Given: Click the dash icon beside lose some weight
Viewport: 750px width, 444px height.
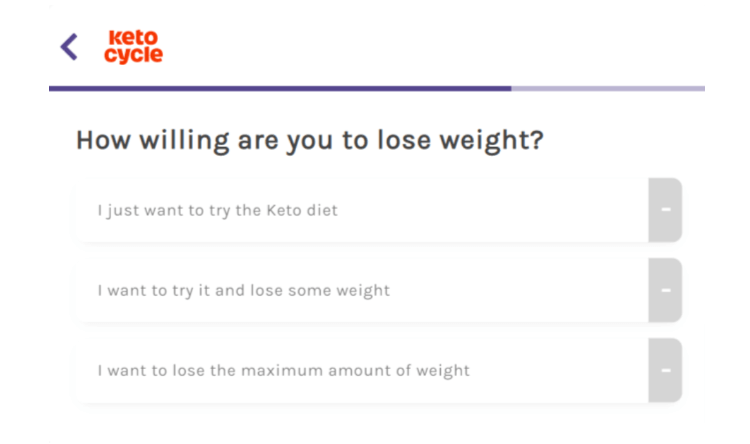Looking at the screenshot, I should 666,290.
